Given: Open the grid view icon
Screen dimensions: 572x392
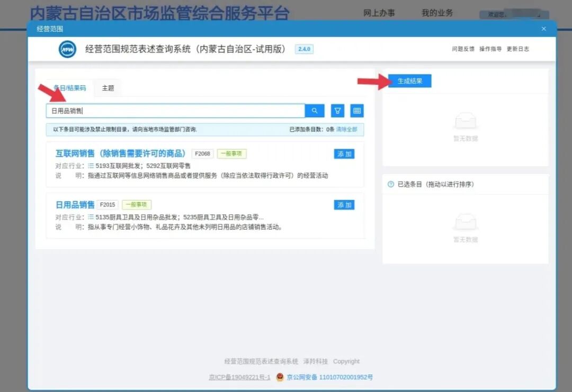Looking at the screenshot, I should click(357, 111).
